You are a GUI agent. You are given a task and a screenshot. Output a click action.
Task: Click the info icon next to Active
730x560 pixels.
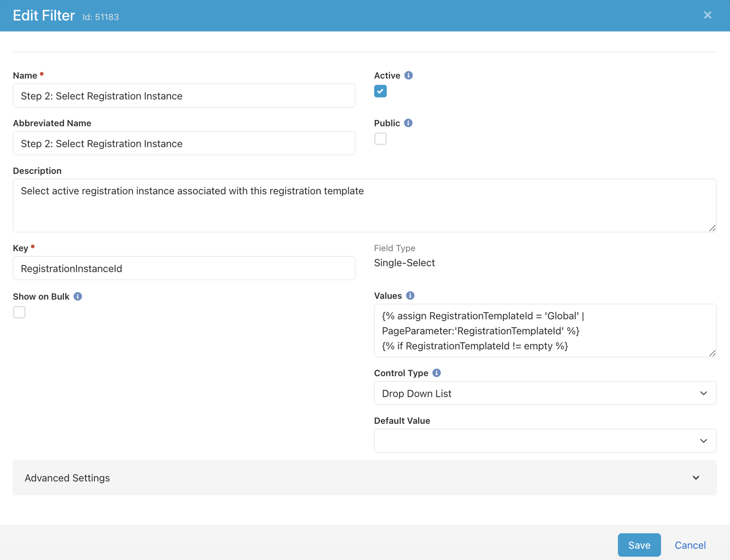[408, 75]
